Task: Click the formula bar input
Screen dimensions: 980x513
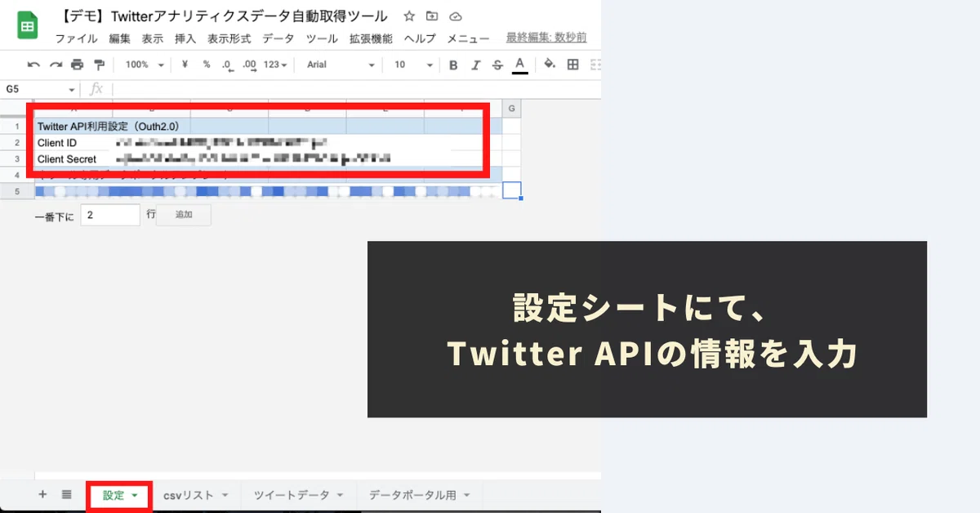Action: [358, 89]
